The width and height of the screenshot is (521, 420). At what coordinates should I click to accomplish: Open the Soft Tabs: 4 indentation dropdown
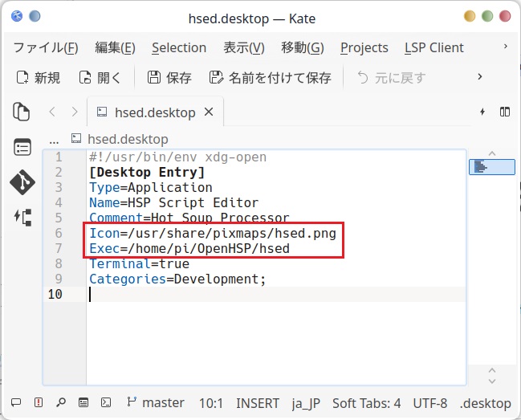coord(366,403)
